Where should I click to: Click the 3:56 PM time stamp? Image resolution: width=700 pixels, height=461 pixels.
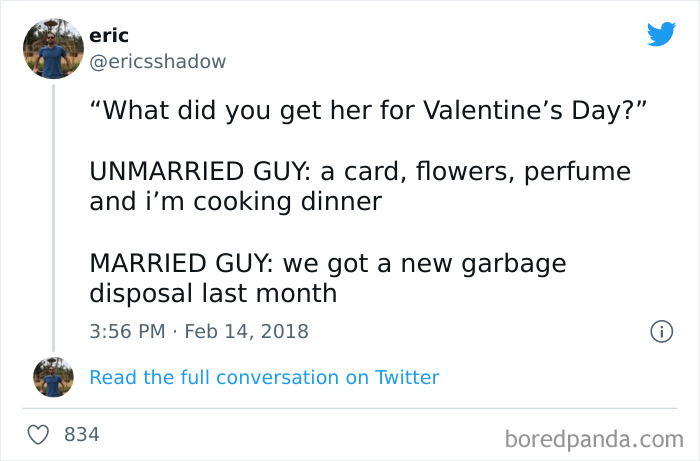click(x=129, y=330)
